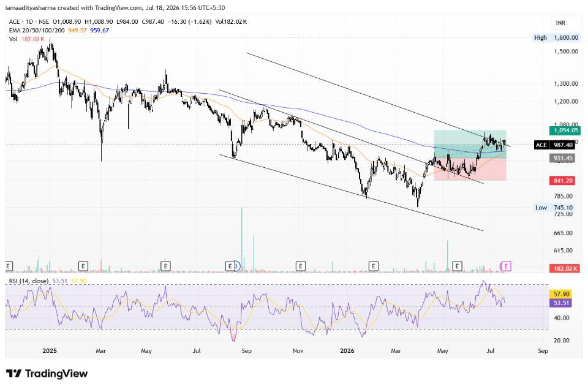Open the earnings E marker for May 2025
Image resolution: width=588 pixels, height=389 pixels.
165,266
